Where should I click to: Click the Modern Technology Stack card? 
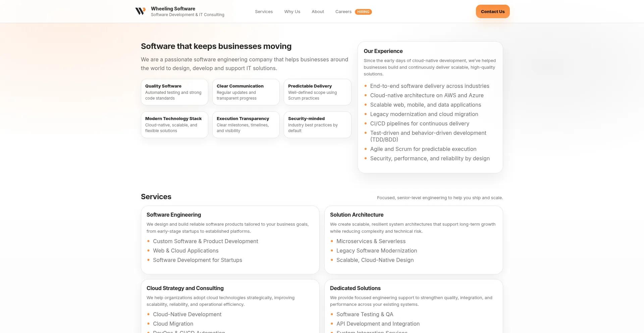coord(174,124)
